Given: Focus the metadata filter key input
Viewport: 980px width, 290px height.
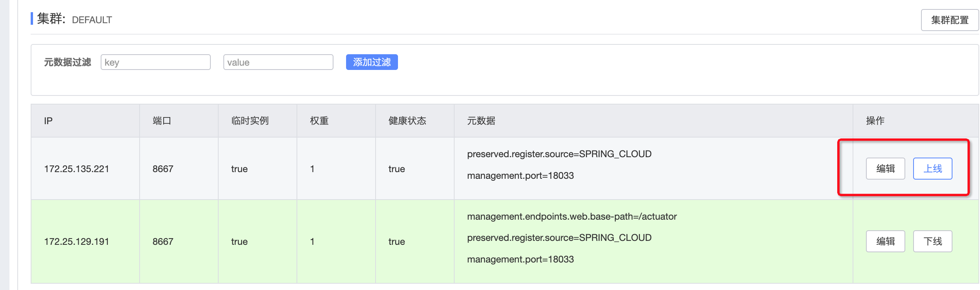Looking at the screenshot, I should 156,62.
